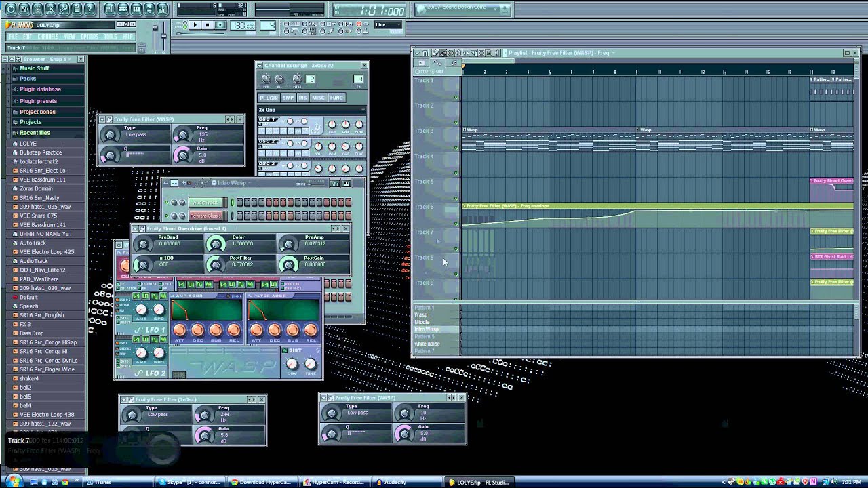Open the OPTIONS menu
This screenshot has width=868, height=488.
click(x=90, y=37)
